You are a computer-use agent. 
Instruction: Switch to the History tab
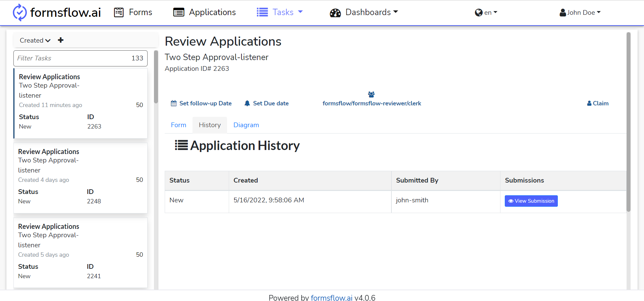pyautogui.click(x=210, y=125)
